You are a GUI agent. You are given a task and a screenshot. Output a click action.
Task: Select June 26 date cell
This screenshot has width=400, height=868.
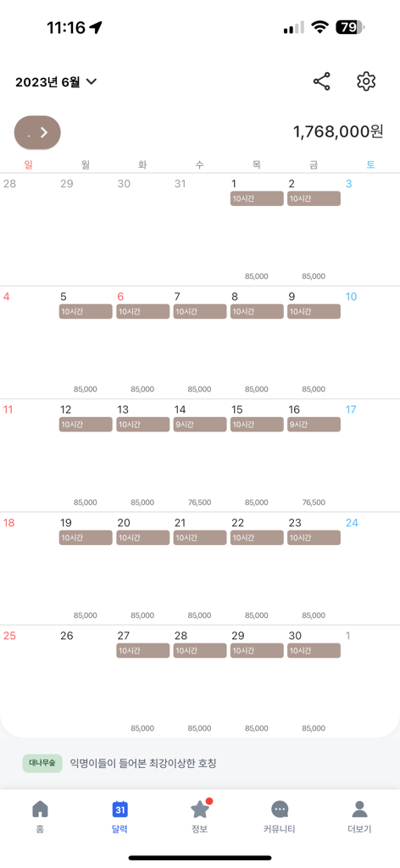point(86,681)
